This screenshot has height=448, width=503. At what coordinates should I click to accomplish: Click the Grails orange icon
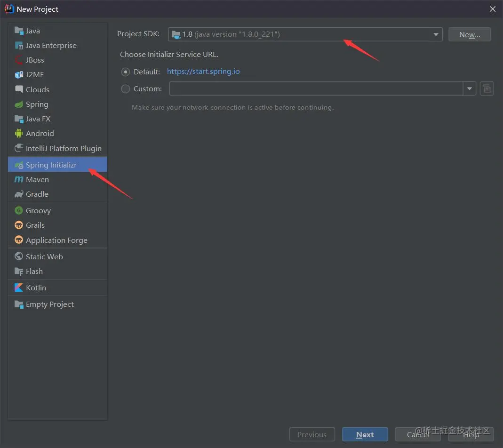point(19,225)
